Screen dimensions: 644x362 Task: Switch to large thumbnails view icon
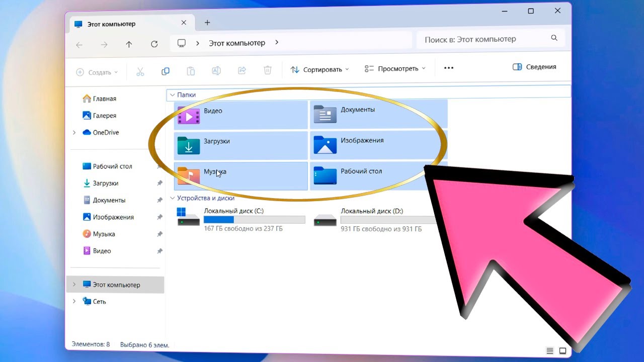562,350
